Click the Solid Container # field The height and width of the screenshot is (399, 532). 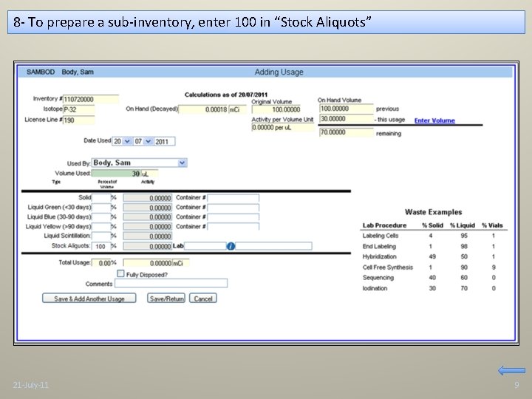(x=233, y=197)
